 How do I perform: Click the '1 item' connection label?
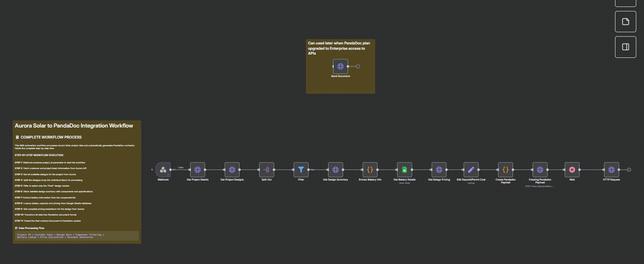(180, 167)
